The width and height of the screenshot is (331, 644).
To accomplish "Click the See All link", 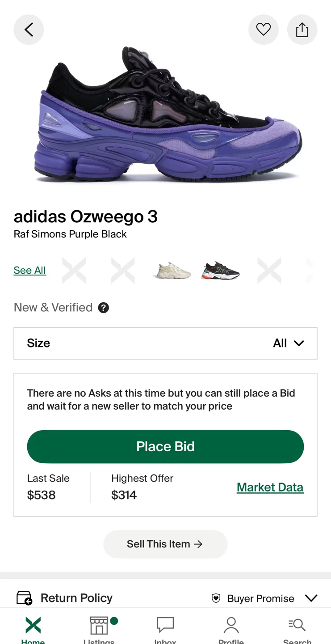I will [x=30, y=270].
